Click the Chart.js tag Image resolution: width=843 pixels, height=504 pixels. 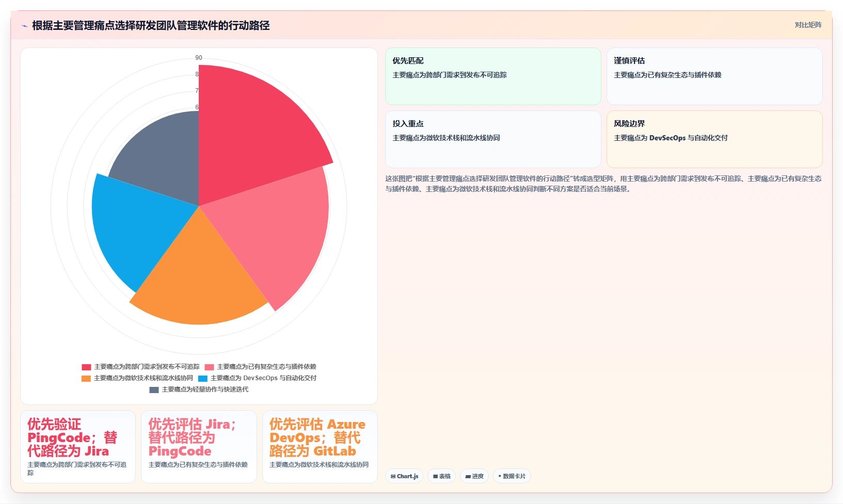click(404, 476)
